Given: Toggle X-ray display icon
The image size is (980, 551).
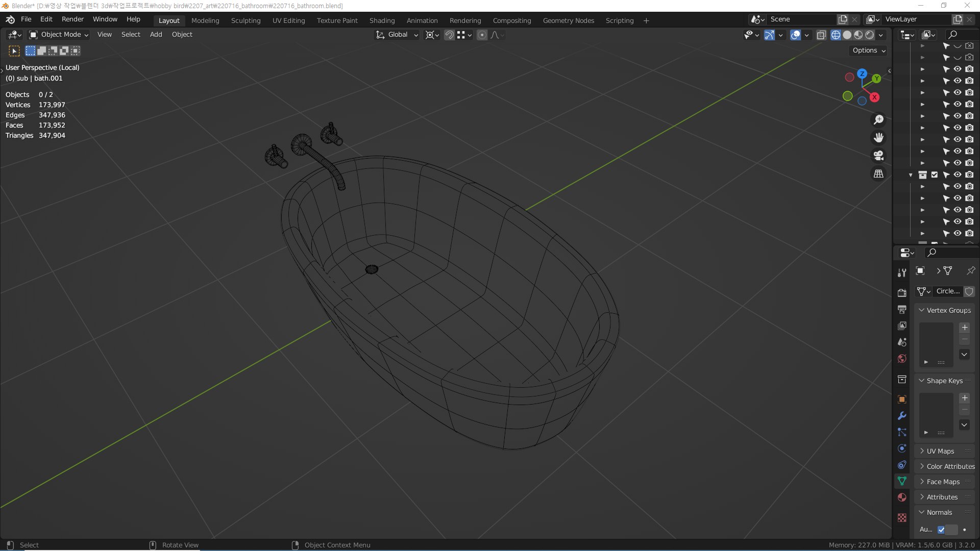Looking at the screenshot, I should pyautogui.click(x=821, y=35).
